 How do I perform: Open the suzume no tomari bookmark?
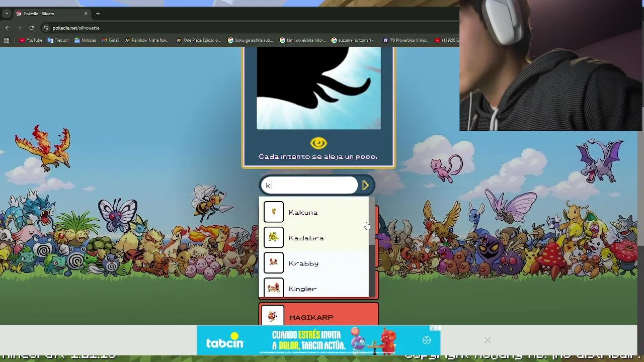(x=354, y=40)
